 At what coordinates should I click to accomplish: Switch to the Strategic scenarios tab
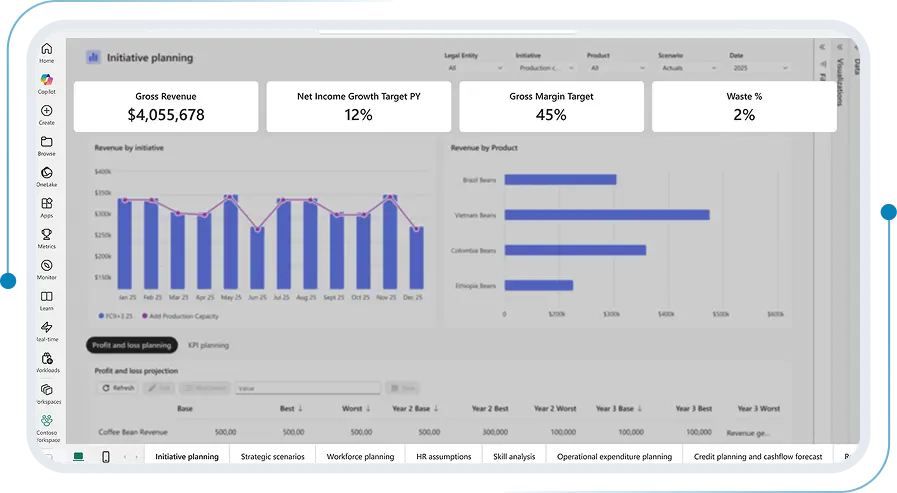click(272, 456)
